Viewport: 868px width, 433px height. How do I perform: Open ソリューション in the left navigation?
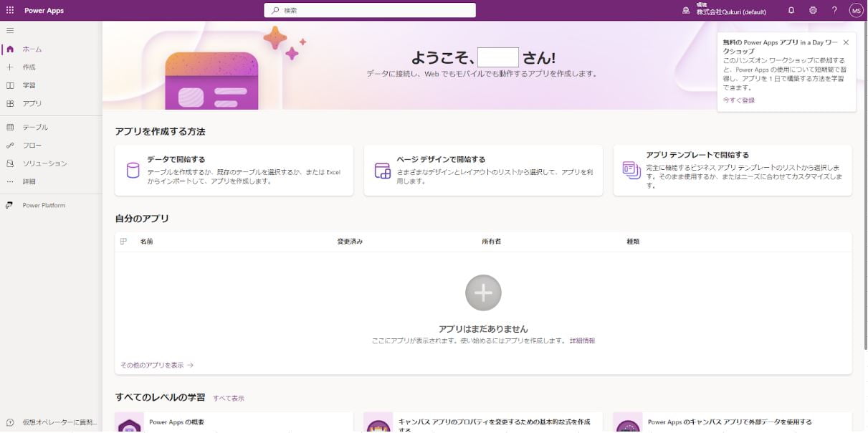(44, 163)
